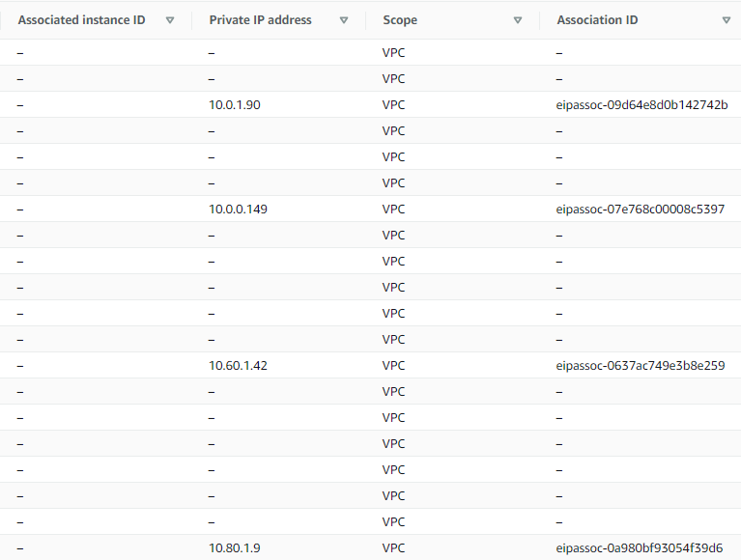Sort by Associated instance ID arrow icon
Viewport: 741px width, 560px height.
(x=170, y=20)
